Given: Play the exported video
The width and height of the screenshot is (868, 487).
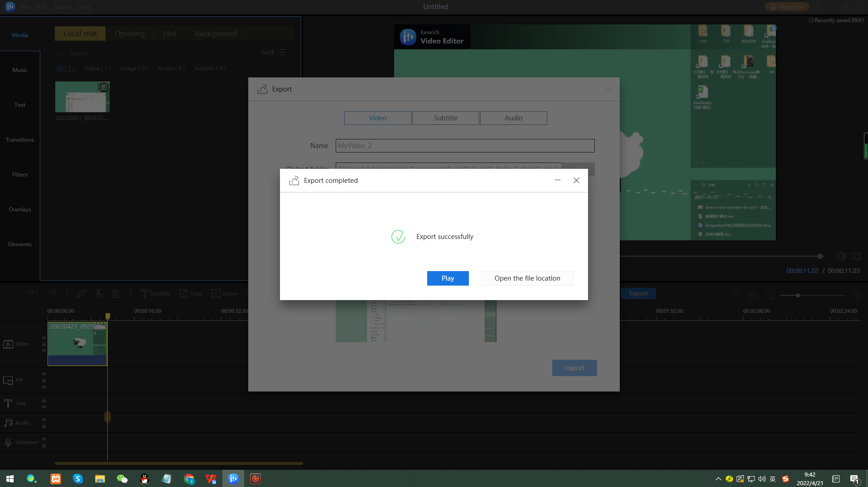Looking at the screenshot, I should (x=448, y=278).
